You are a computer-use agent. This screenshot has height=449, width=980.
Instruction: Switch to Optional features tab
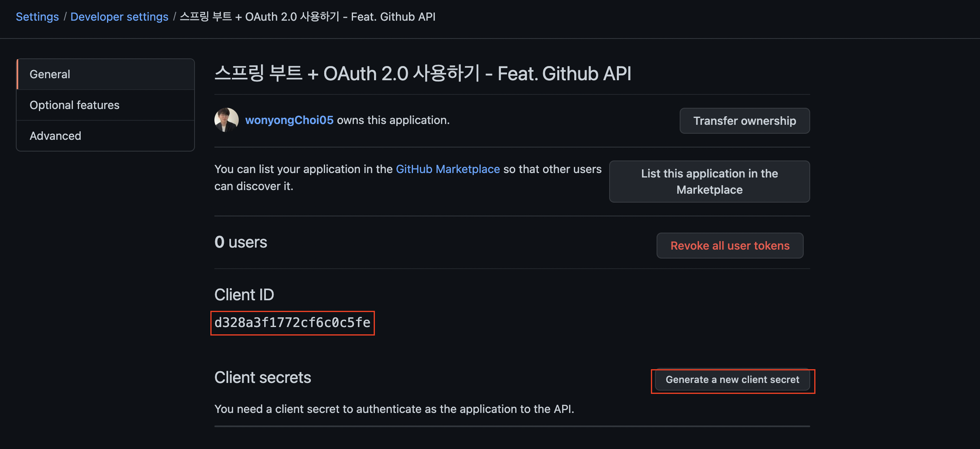(75, 105)
